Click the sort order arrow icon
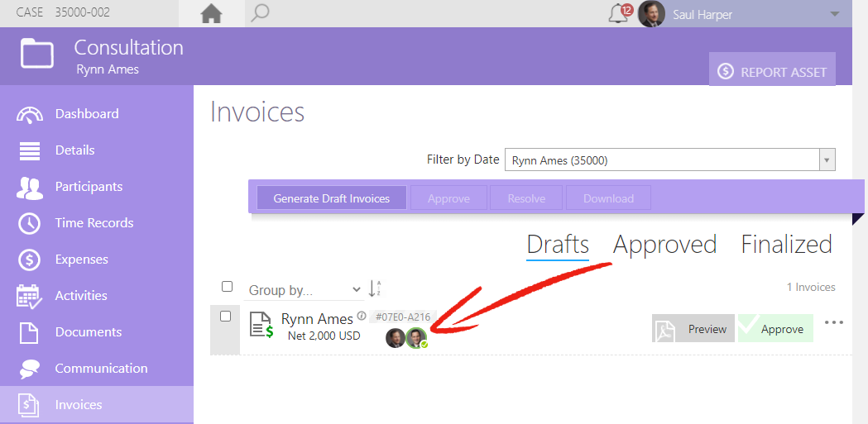This screenshot has height=424, width=868. tap(375, 288)
